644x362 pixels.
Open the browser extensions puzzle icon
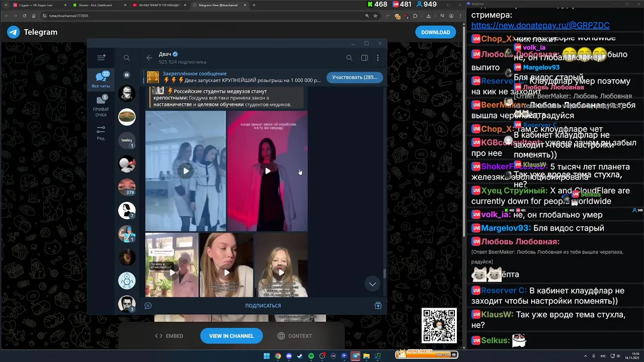(415, 16)
